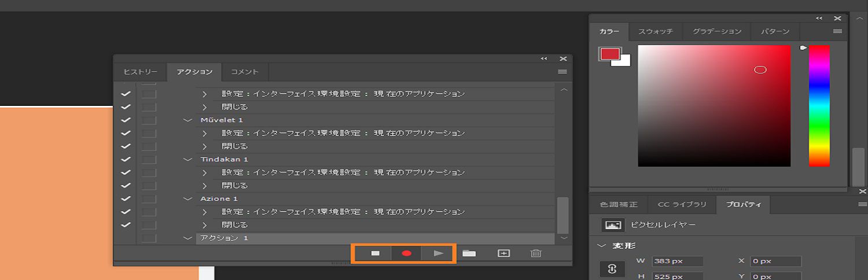Click the white background color swatch
Screen dimensions: 868x280
624,61
